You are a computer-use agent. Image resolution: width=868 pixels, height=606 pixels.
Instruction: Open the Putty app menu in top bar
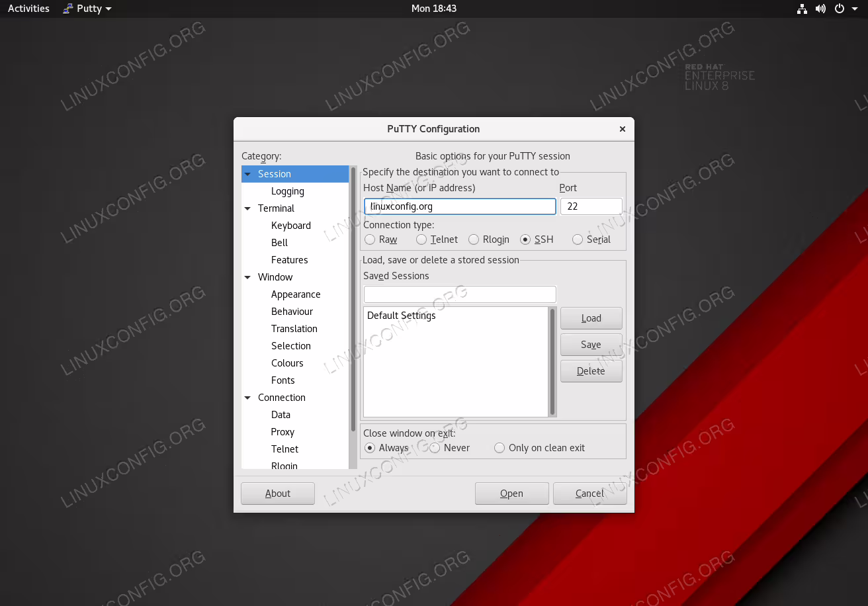87,9
